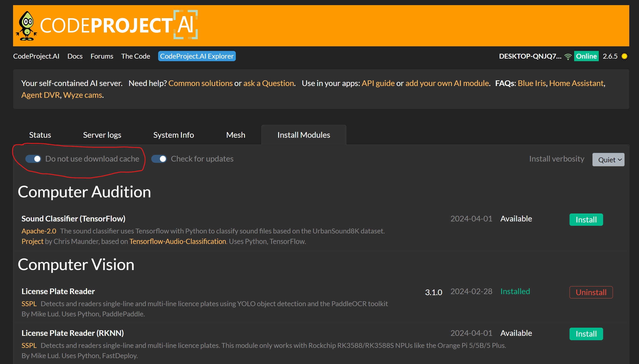Toggle the sun theme icon next to 2.6.5
The height and width of the screenshot is (364, 639).
624,56
